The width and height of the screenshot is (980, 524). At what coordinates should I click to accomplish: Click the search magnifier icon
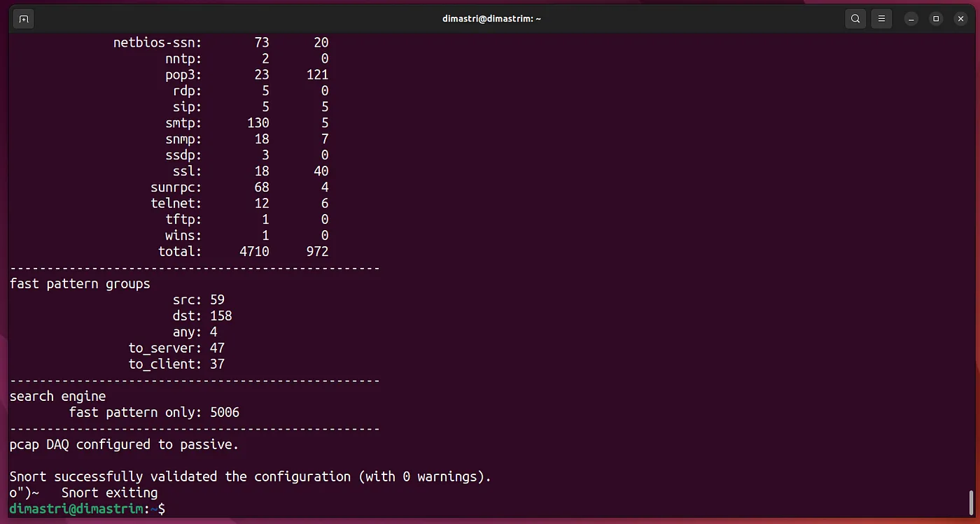point(855,19)
